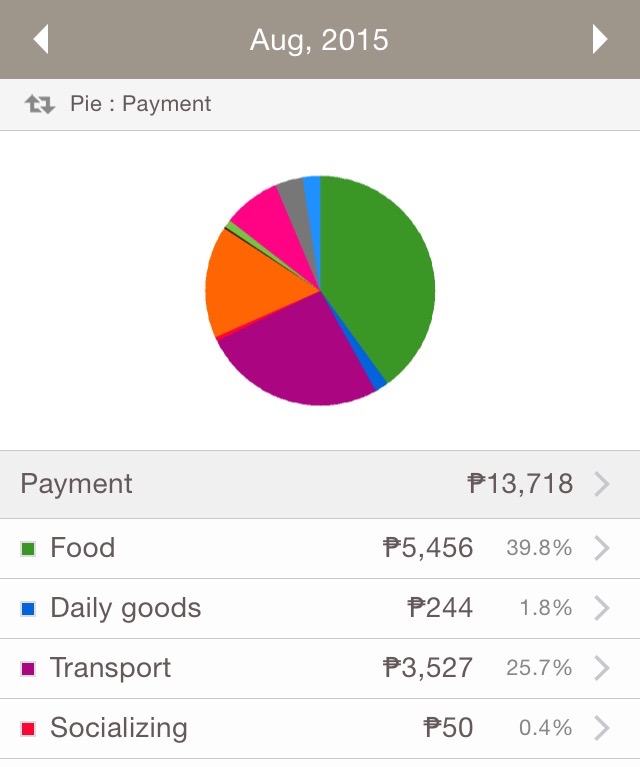This screenshot has height=767, width=640.
Task: Go to next month with right arrow
Action: [x=600, y=39]
